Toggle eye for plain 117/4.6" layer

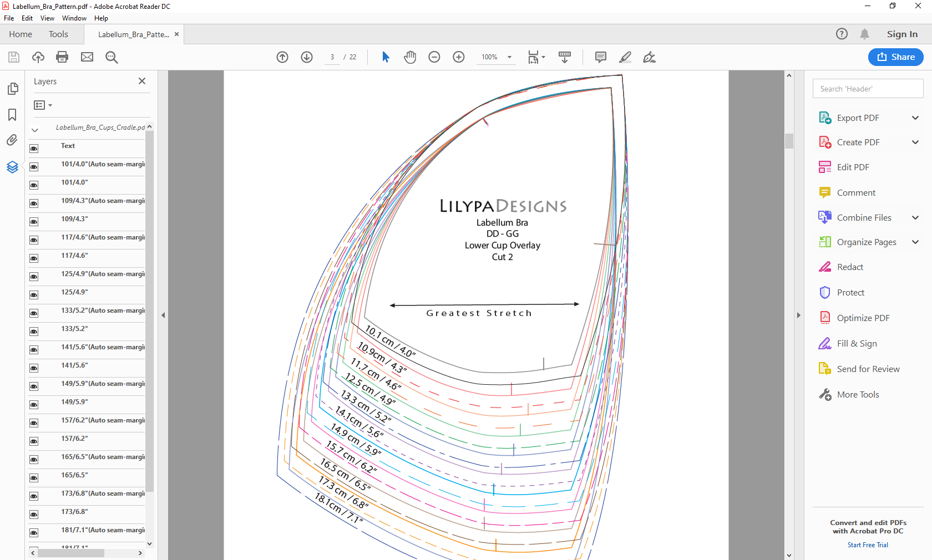pos(34,258)
